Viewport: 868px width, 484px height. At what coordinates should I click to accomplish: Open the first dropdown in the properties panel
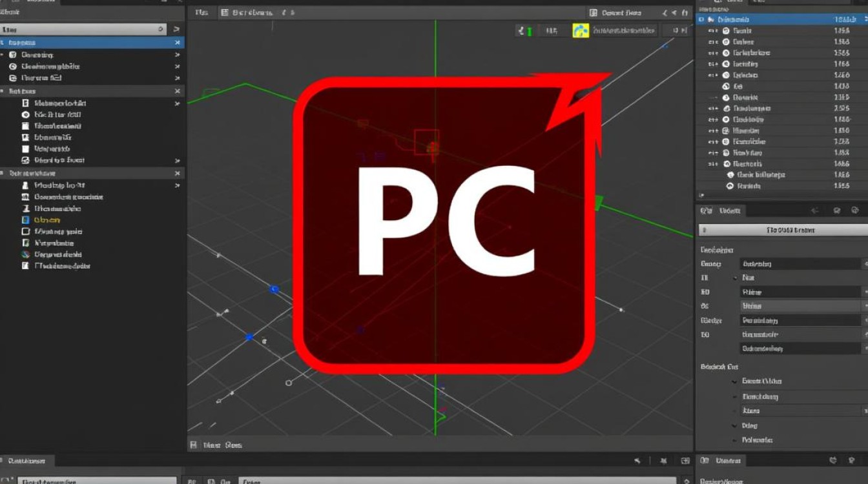[801, 263]
